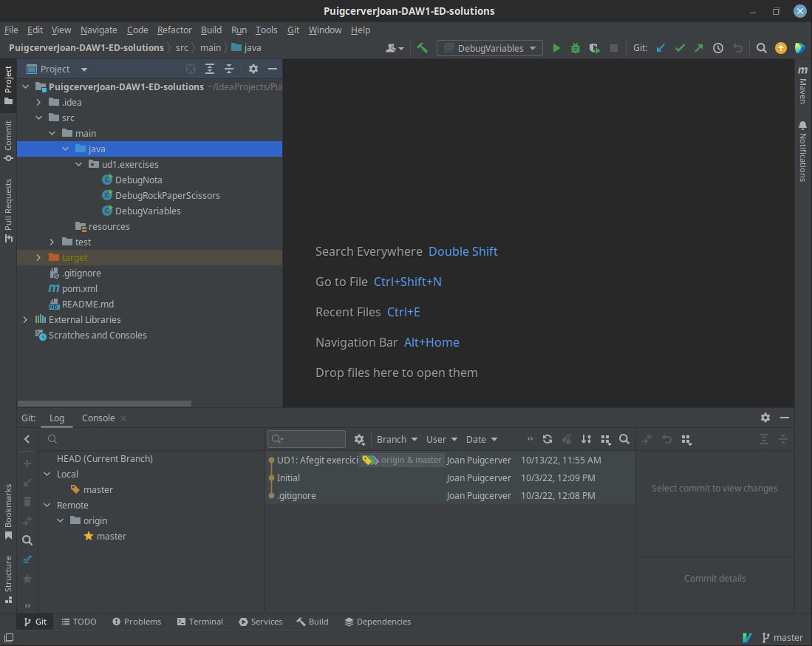Toggle the Bookmarks tool window
Image resolution: width=812 pixels, height=646 pixels.
pos(8,511)
